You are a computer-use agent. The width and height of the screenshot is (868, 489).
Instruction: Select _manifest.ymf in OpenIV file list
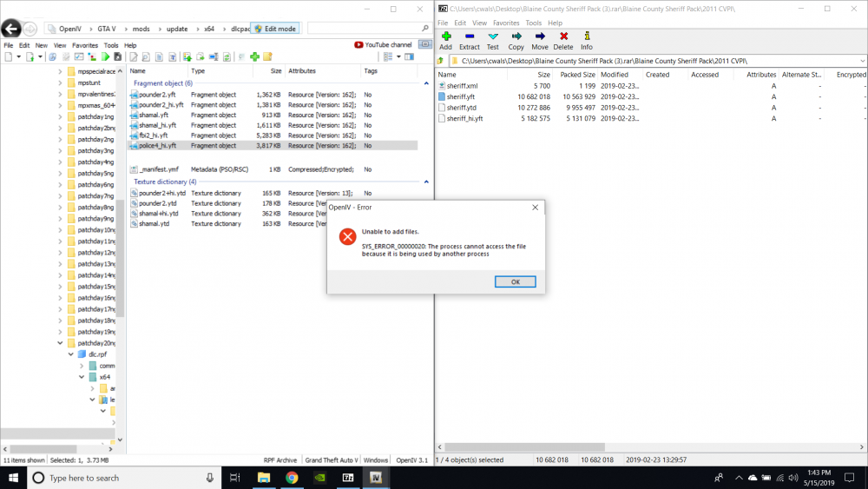coord(273,169)
